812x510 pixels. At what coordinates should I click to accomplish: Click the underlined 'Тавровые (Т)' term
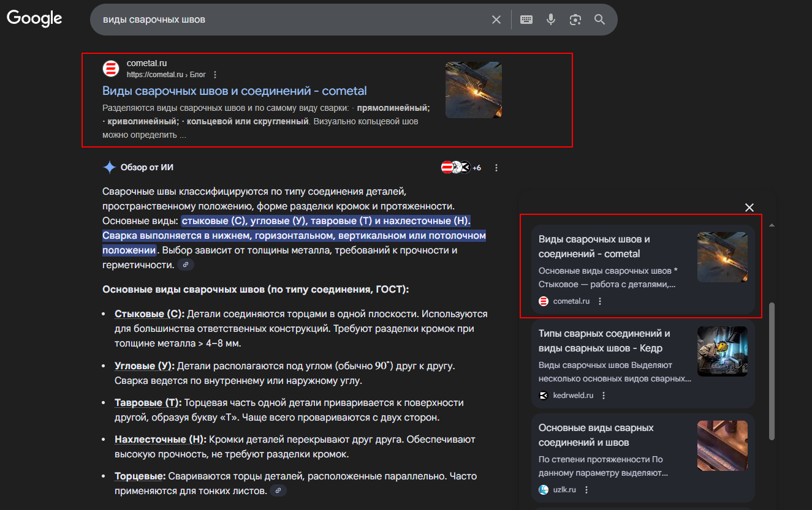point(148,403)
